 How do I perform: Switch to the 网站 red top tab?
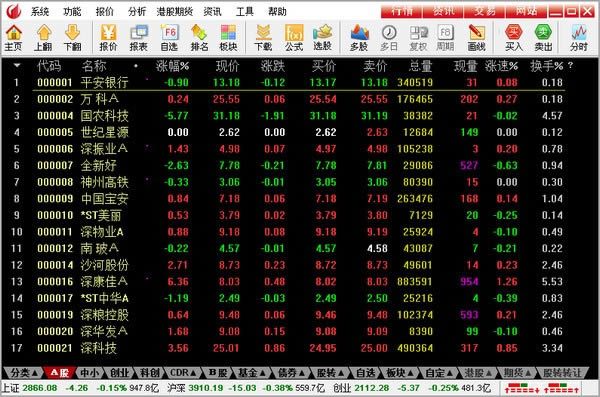(526, 11)
